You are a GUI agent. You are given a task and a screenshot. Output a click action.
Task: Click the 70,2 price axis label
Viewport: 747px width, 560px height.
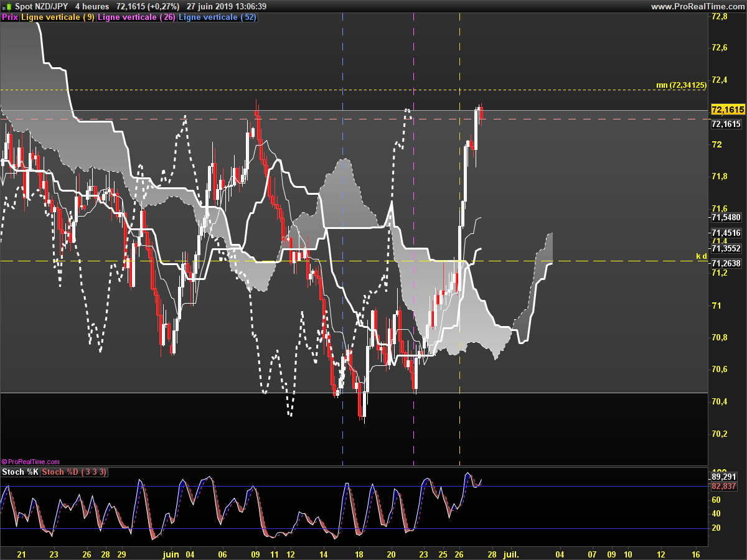pyautogui.click(x=719, y=434)
